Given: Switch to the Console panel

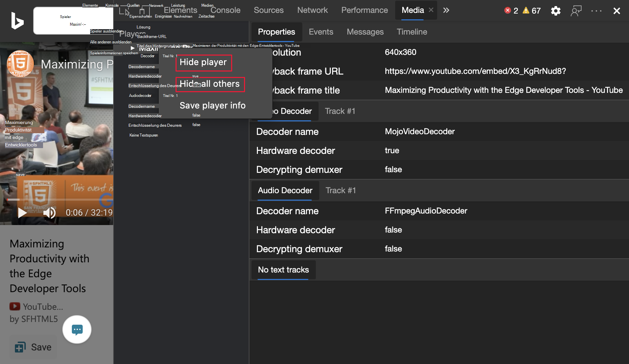Looking at the screenshot, I should tap(225, 10).
